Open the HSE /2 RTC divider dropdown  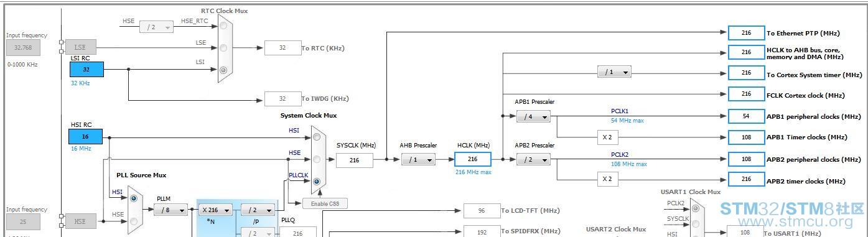tap(156, 27)
